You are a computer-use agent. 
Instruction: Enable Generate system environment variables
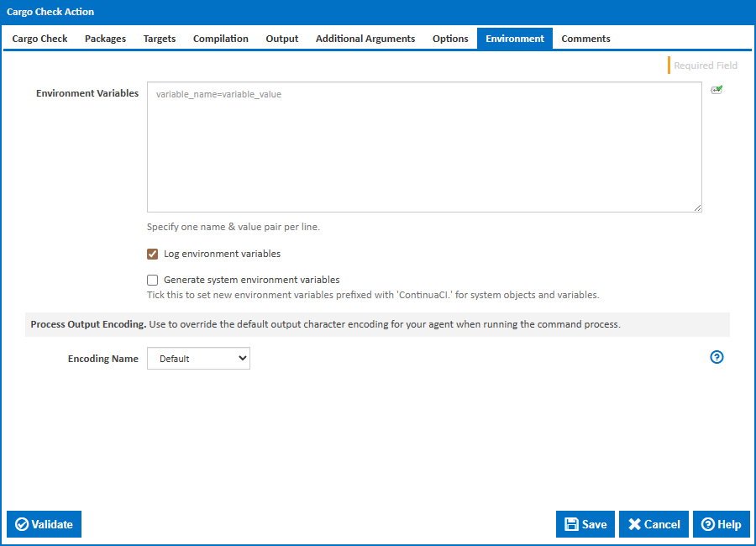tap(153, 281)
